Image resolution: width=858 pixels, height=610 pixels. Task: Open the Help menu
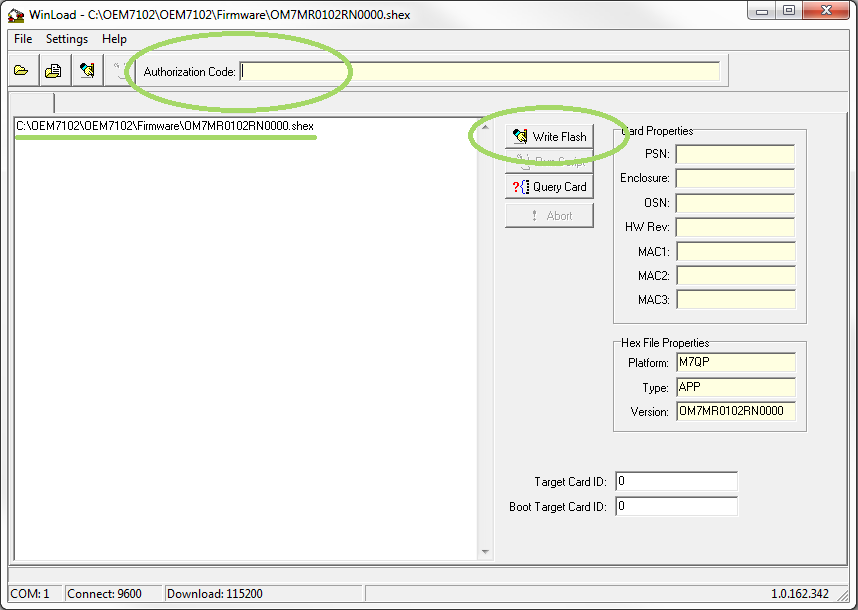114,39
